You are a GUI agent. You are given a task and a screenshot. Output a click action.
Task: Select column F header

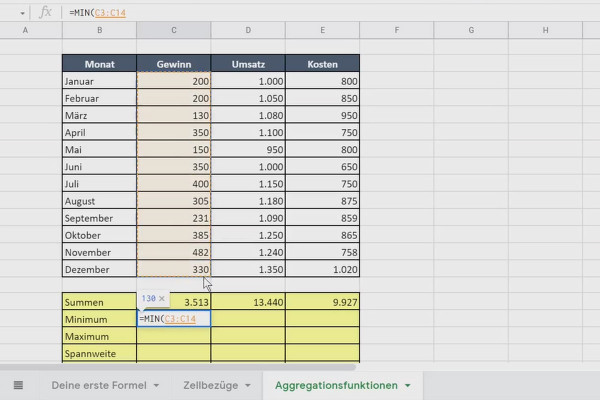[397, 30]
